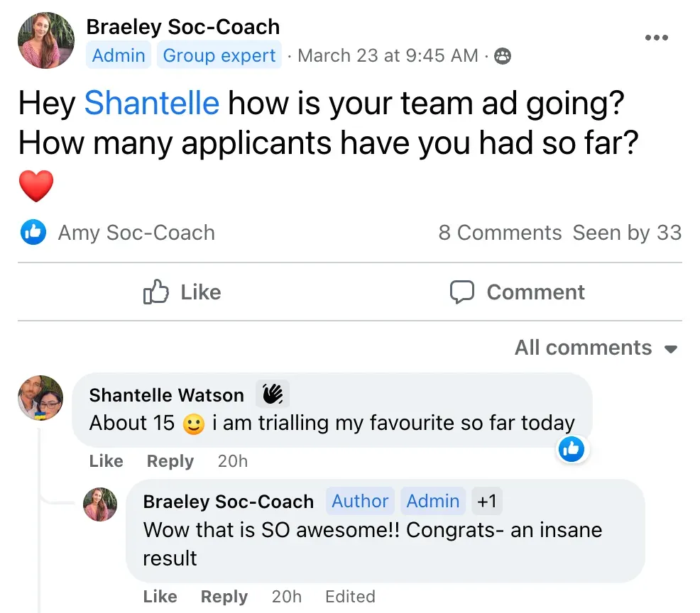The image size is (700, 613).
Task: Click the group privacy icon beside the post date
Action: 503,56
